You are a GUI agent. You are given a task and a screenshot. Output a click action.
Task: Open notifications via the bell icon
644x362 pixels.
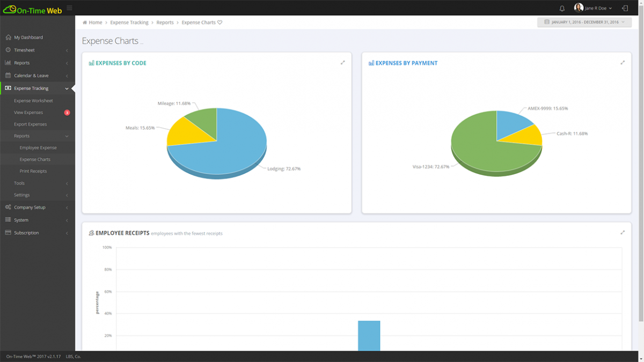[562, 8]
